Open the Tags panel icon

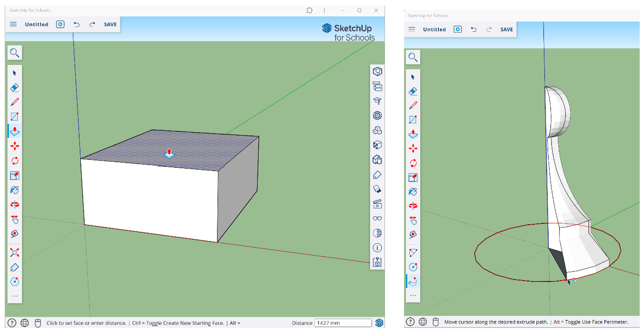(x=377, y=175)
